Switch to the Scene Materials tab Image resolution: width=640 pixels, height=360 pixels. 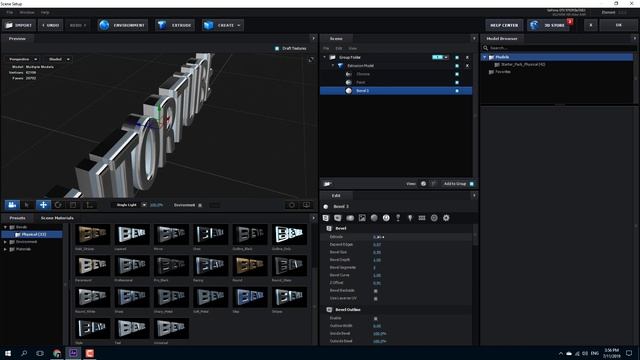pyautogui.click(x=57, y=218)
